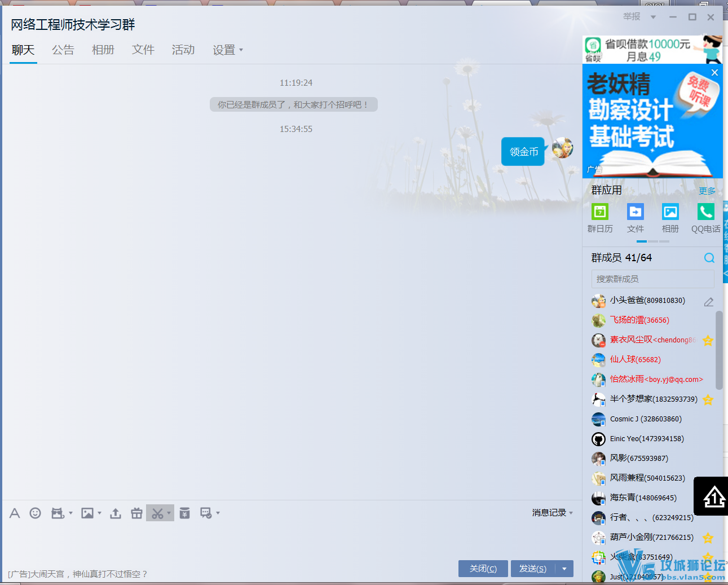This screenshot has height=585, width=728.
Task: Open the emoji smiley picker
Action: point(35,513)
